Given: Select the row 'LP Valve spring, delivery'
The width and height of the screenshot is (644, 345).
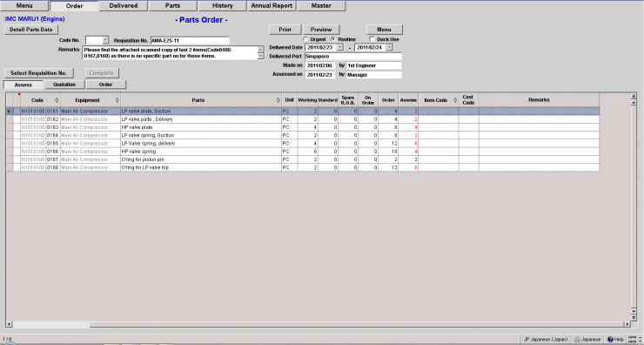Looking at the screenshot, I should click(302, 144).
